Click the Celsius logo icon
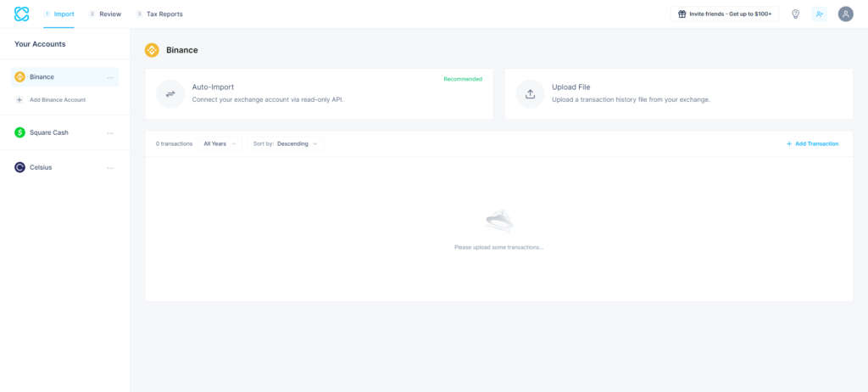This screenshot has height=392, width=868. (x=20, y=167)
